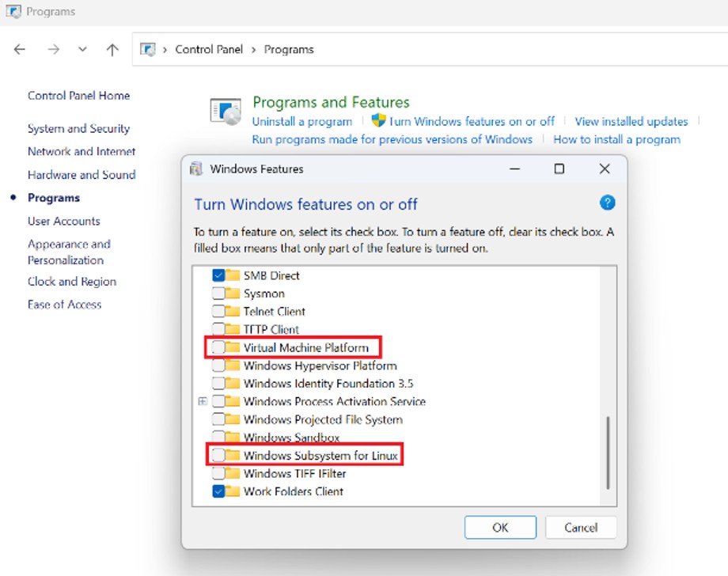This screenshot has height=576, width=728.
Task: Enable Windows Subsystem for Linux checkbox
Action: [218, 455]
